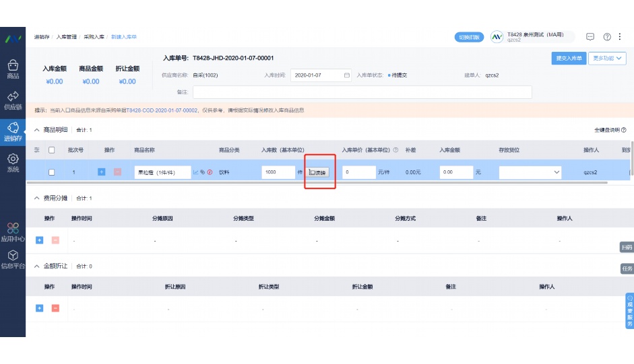Click the help question mark icon in header
The image size is (634, 364).
[x=607, y=37]
